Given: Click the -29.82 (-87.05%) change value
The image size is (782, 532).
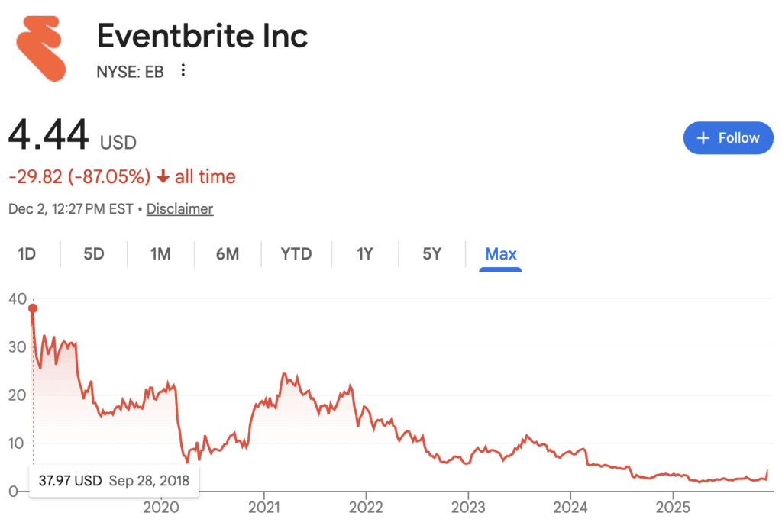Looking at the screenshot, I should point(79,177).
